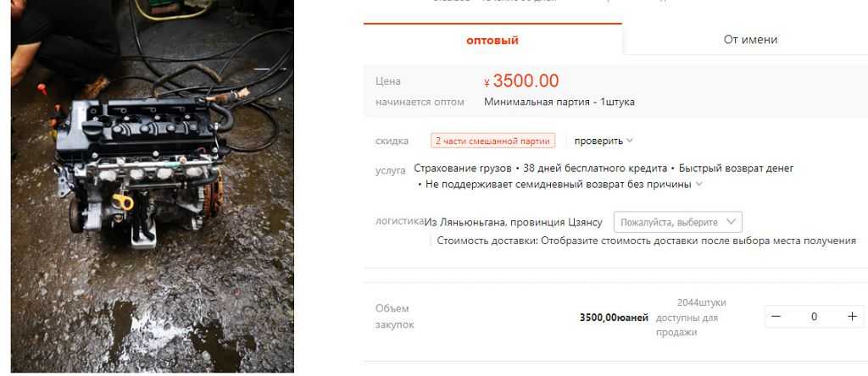
Task: Select the ¥3500.00 price value
Action: [521, 81]
